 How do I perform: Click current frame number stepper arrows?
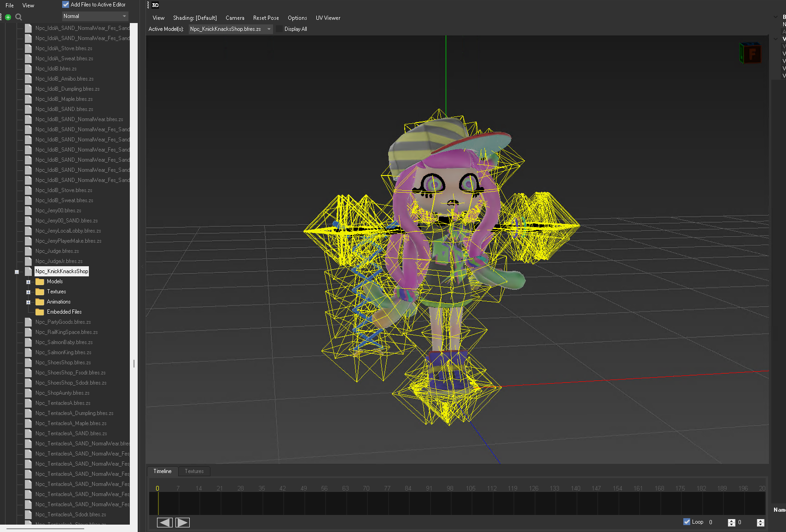731,522
